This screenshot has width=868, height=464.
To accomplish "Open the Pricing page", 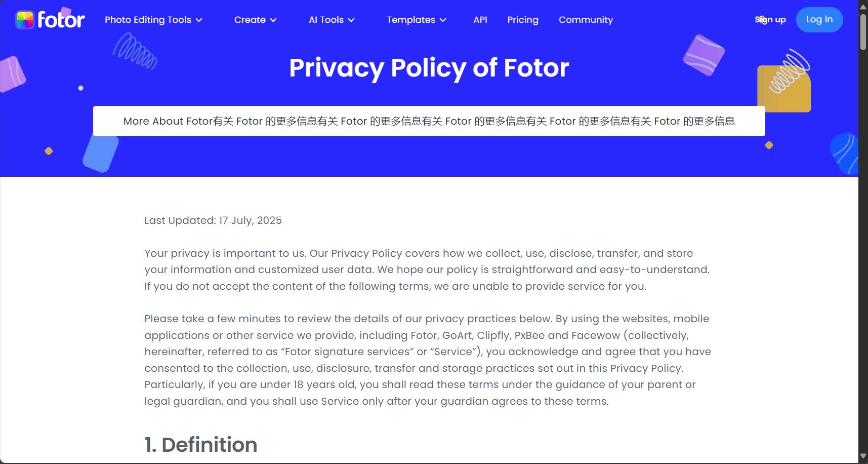I will point(523,20).
